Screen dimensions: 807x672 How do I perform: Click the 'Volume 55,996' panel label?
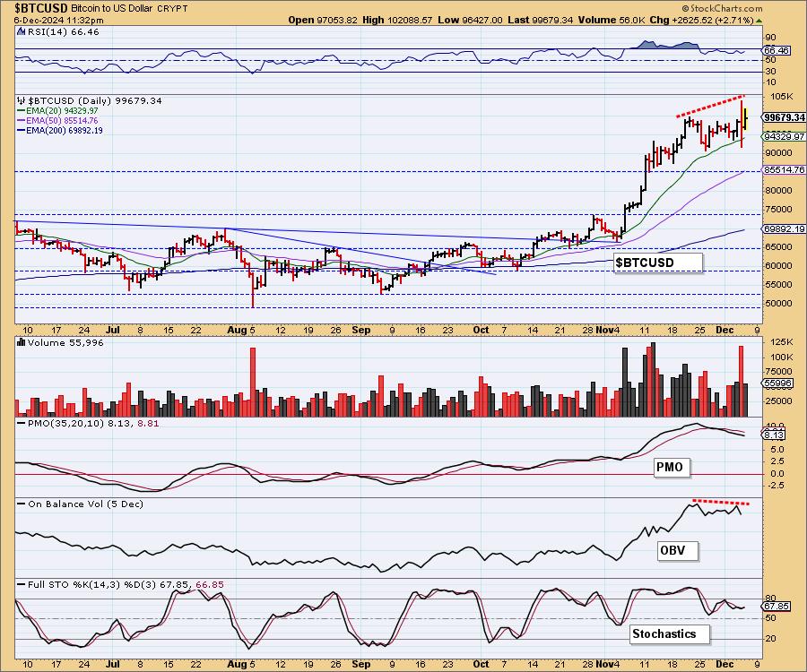[x=65, y=342]
